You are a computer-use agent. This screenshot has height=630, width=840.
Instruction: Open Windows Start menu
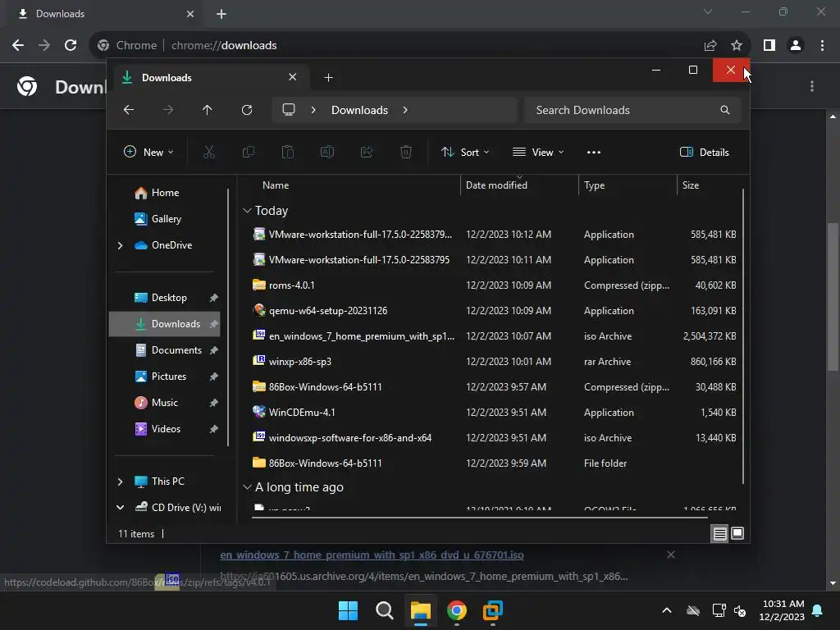coord(348,610)
